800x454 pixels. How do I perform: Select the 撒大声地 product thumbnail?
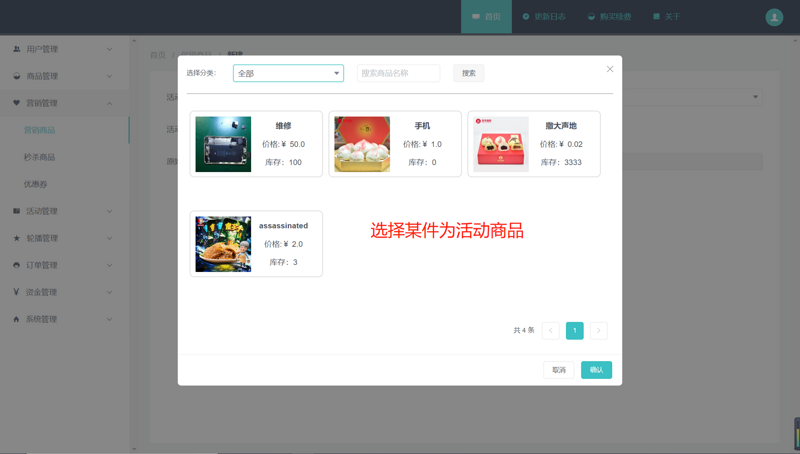pyautogui.click(x=501, y=144)
